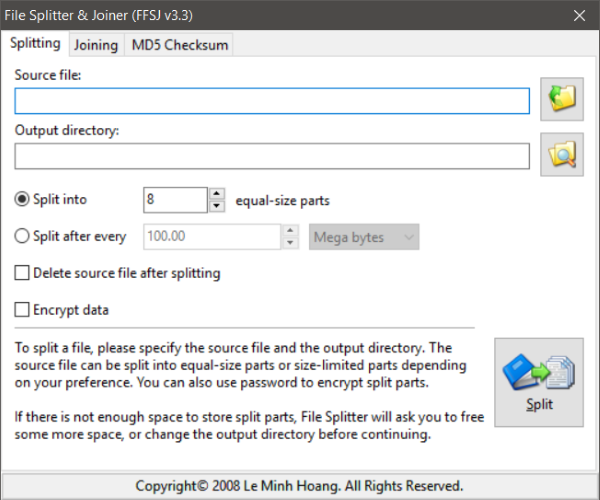Viewport: 600px width, 500px height.
Task: Open the Mega bytes unit dropdown
Action: click(364, 237)
